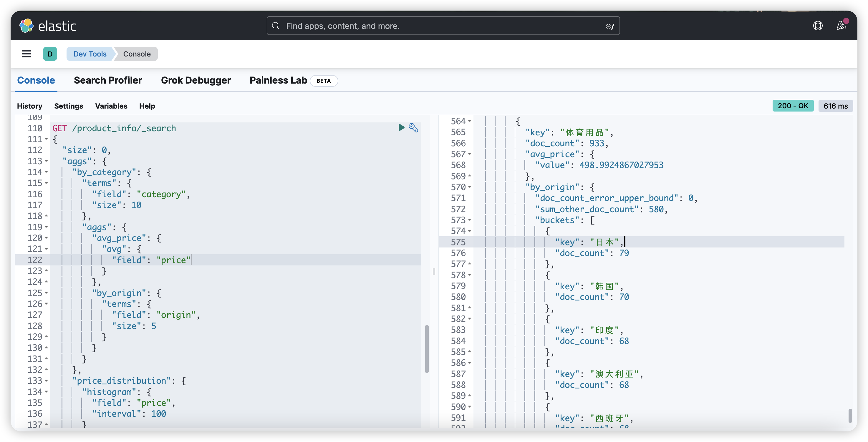Image resolution: width=868 pixels, height=442 pixels.
Task: Fold by_origin block at line 125
Action: [x=46, y=293]
